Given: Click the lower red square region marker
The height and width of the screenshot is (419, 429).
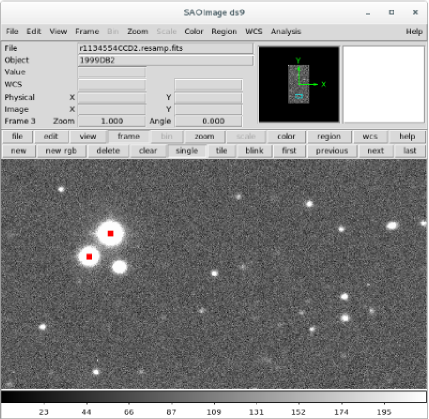Looking at the screenshot, I should tap(89, 257).
